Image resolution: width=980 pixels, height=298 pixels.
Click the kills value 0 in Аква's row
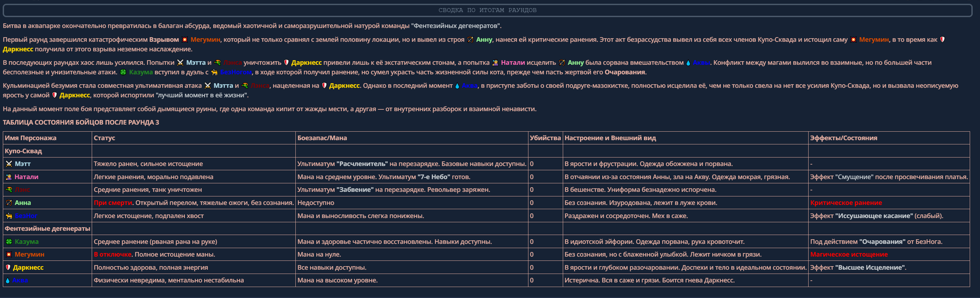(532, 280)
